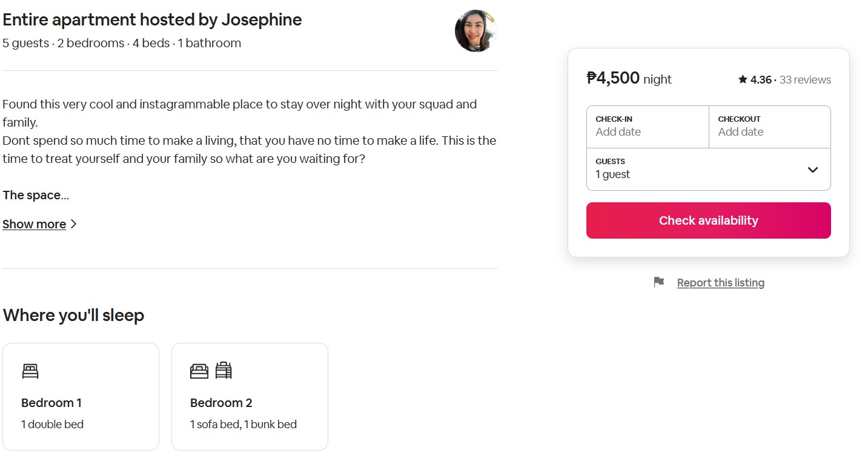The image size is (868, 470).
Task: Click the double bed icon in Bedroom 1
Action: 30,371
